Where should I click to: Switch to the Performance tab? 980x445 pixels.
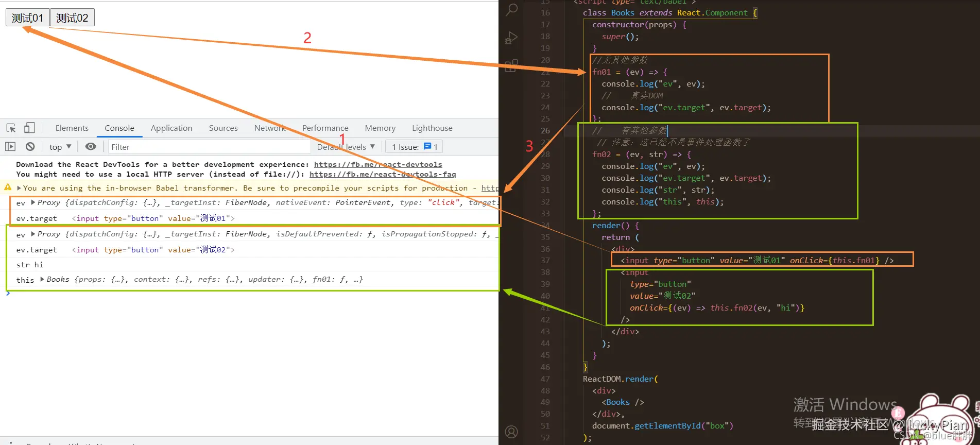pyautogui.click(x=325, y=128)
